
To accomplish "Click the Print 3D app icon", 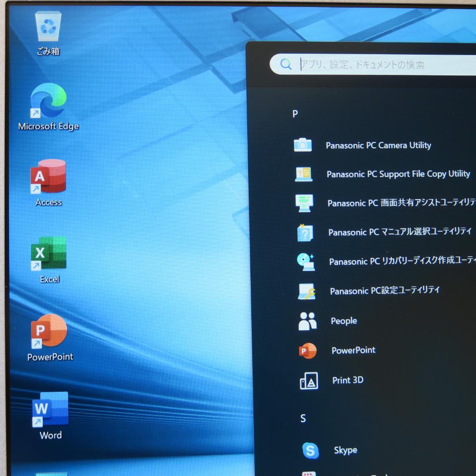I will (309, 381).
